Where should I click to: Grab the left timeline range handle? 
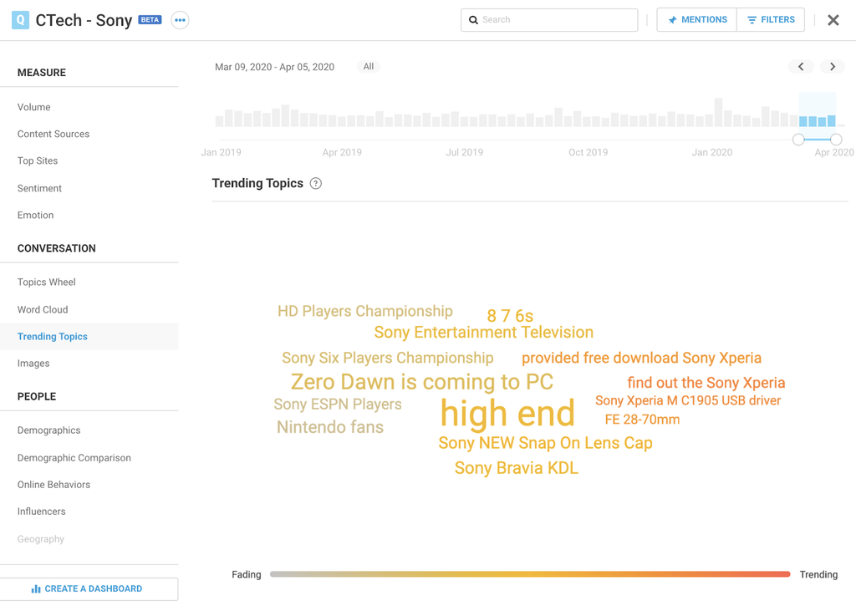798,140
